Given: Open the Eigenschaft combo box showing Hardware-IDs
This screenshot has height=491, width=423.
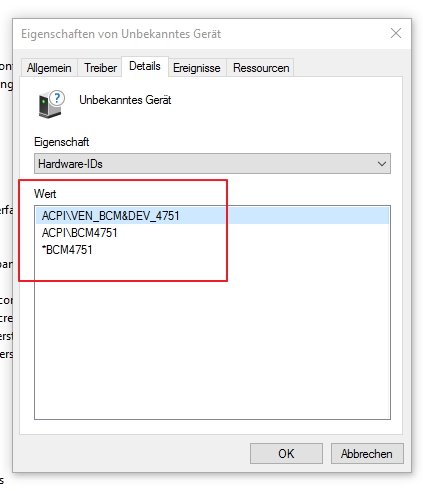Looking at the screenshot, I should click(x=212, y=164).
